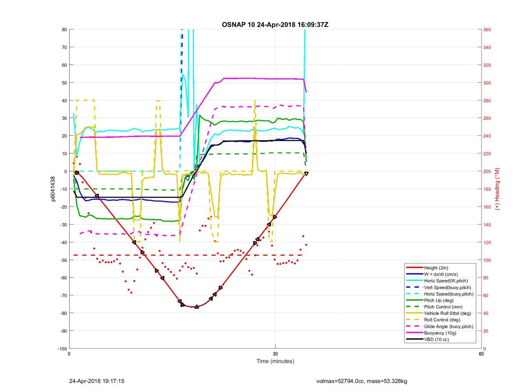Click p6041438 axis tick label 10
This screenshot has width=532, height=392.
click(x=64, y=154)
